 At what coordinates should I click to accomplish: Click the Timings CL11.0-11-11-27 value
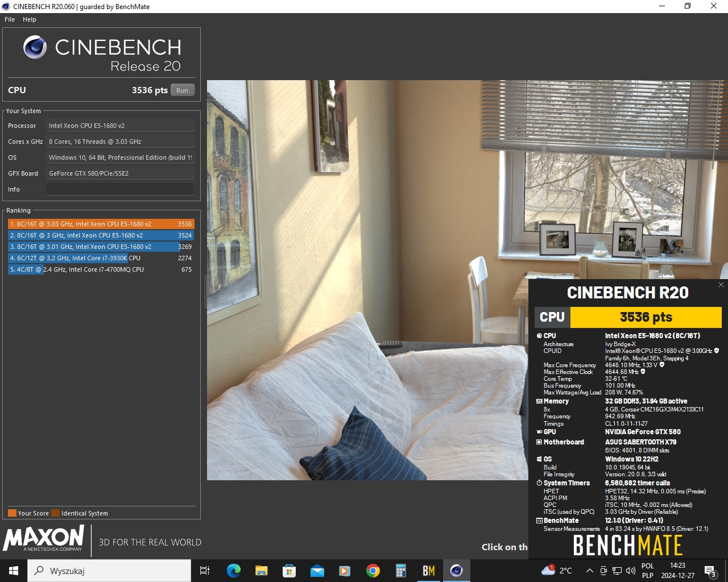click(x=626, y=423)
